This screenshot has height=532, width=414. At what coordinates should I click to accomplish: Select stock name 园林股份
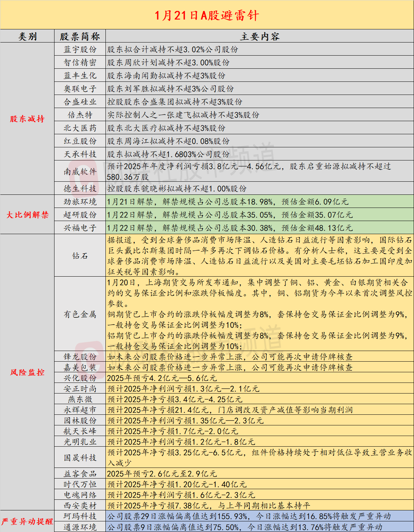click(x=80, y=420)
